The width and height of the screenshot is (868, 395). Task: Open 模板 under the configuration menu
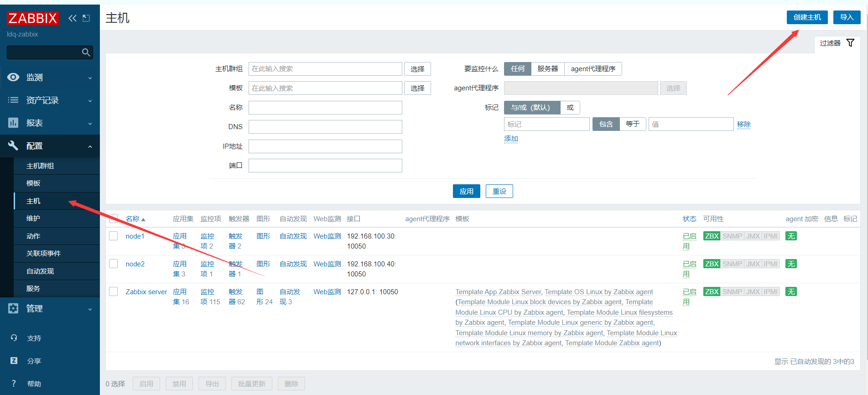point(33,183)
